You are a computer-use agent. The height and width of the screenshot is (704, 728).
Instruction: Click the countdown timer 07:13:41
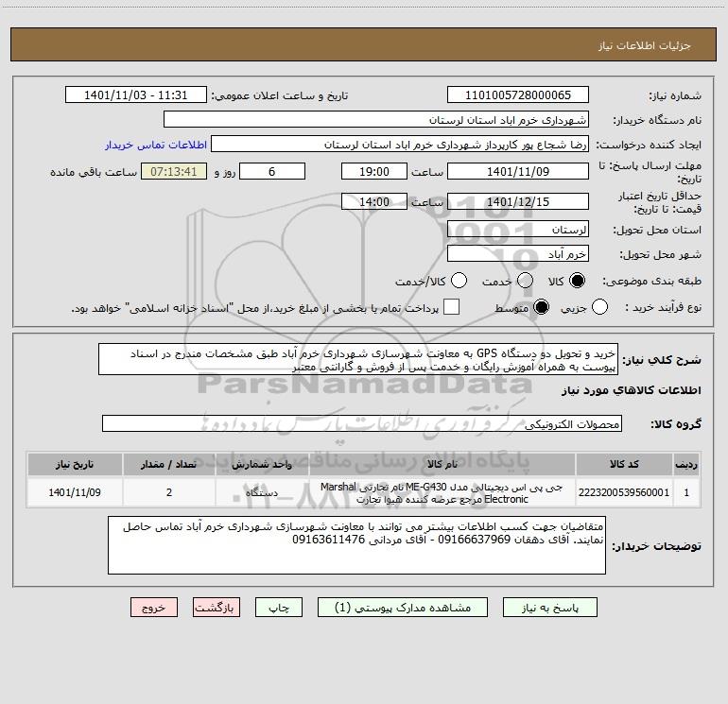click(174, 171)
